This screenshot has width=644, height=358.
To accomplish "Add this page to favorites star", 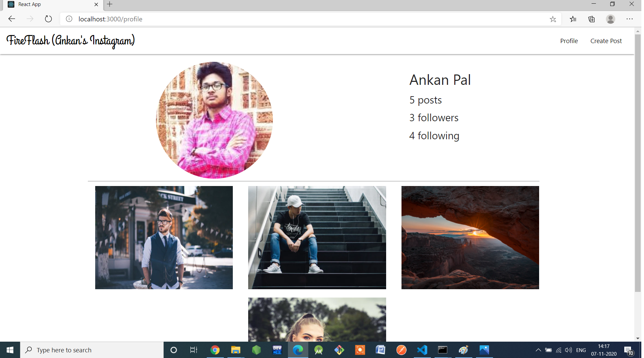I will pos(553,19).
